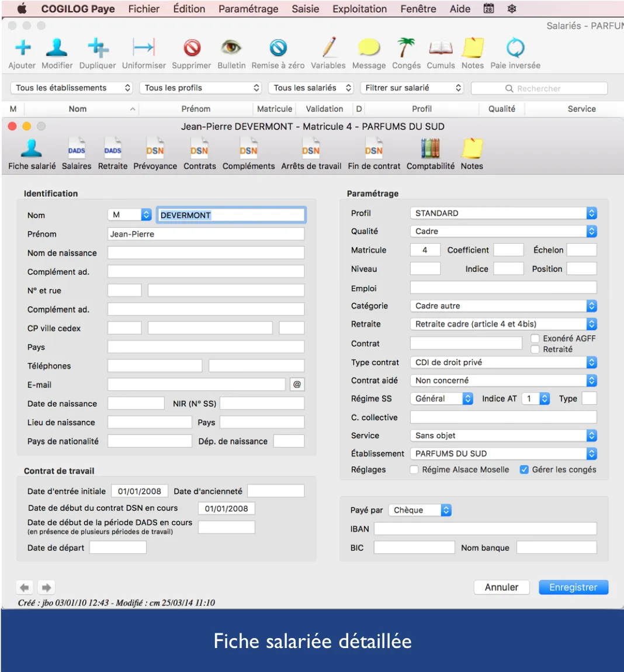Viewport: 624px width, 672px height.
Task: Open the Exploitation menu
Action: click(359, 9)
